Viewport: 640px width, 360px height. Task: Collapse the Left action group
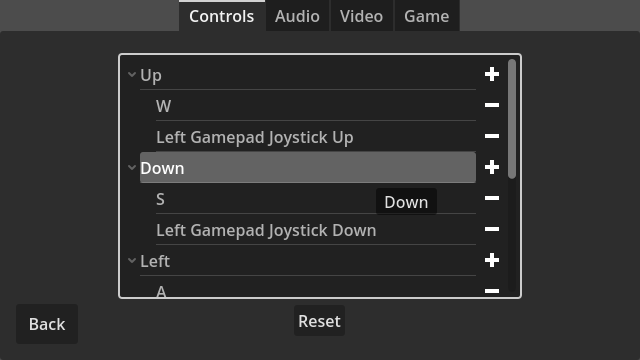point(132,260)
